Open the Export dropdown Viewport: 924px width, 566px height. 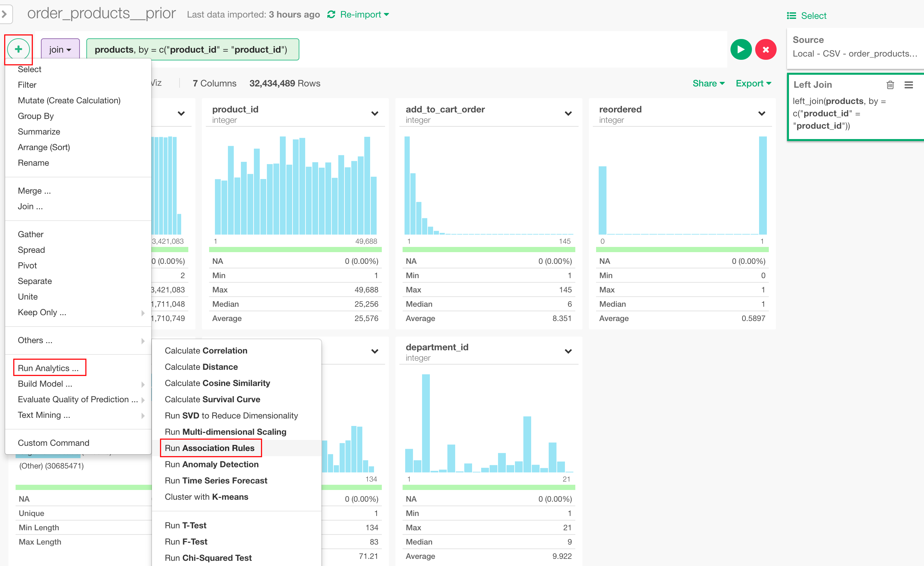(x=753, y=83)
